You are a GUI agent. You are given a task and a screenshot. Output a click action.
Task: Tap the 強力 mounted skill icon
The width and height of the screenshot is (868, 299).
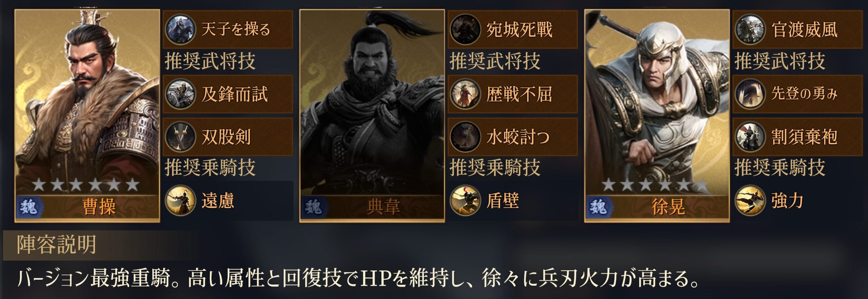point(750,201)
